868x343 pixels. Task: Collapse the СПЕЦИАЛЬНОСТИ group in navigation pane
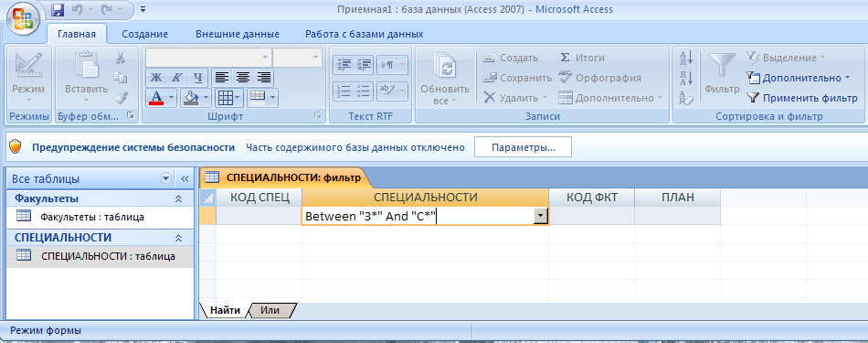coord(178,238)
